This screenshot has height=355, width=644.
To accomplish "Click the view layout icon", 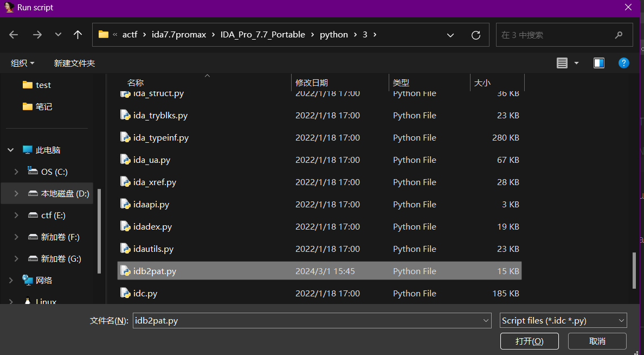I will coord(562,63).
